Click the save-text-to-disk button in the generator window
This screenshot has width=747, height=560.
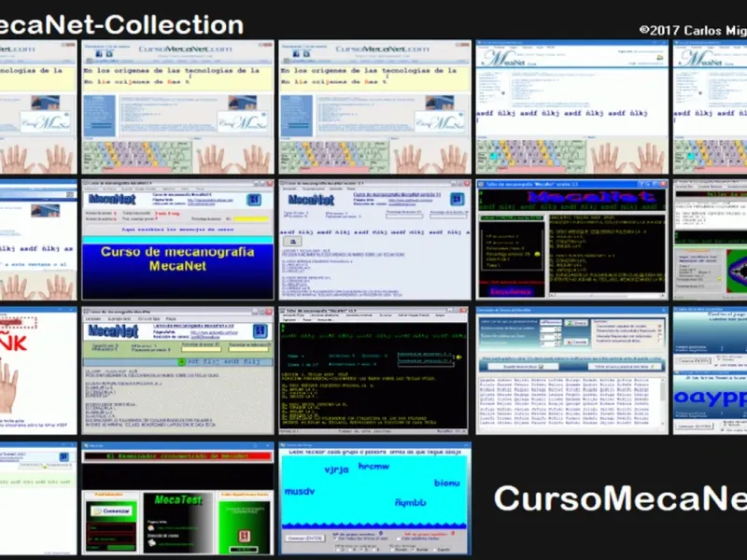click(523, 367)
